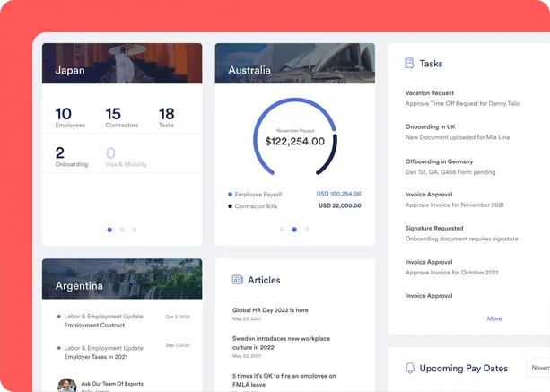Select second carousel dot on Australia card
This screenshot has height=392, width=550.
click(294, 230)
